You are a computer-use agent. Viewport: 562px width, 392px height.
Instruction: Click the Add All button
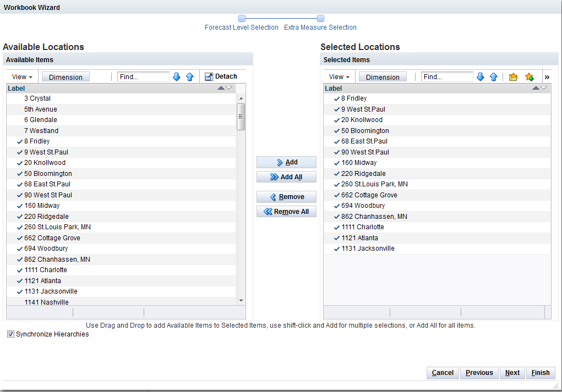click(x=286, y=177)
